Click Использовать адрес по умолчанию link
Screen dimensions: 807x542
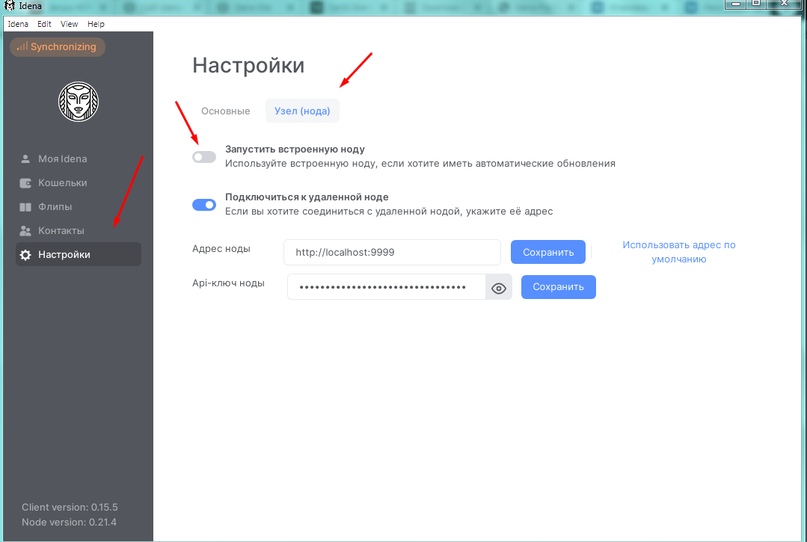[x=679, y=252]
